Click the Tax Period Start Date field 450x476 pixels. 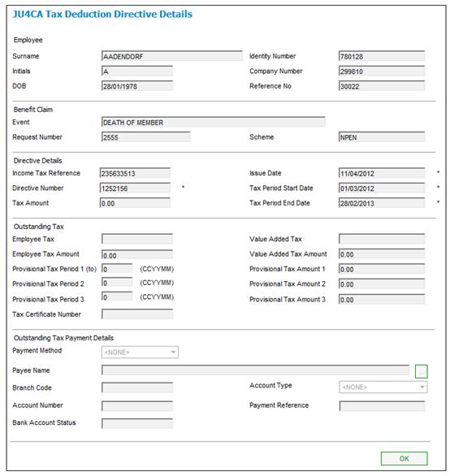(382, 188)
